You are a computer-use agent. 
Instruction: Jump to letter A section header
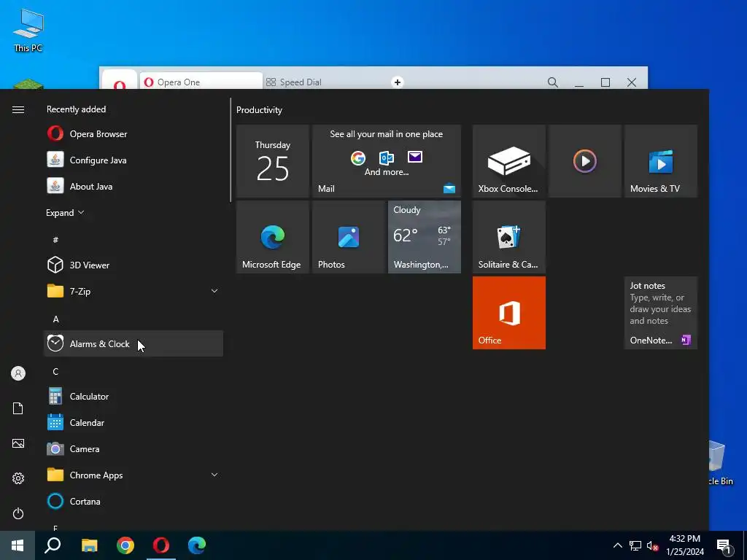(55, 319)
